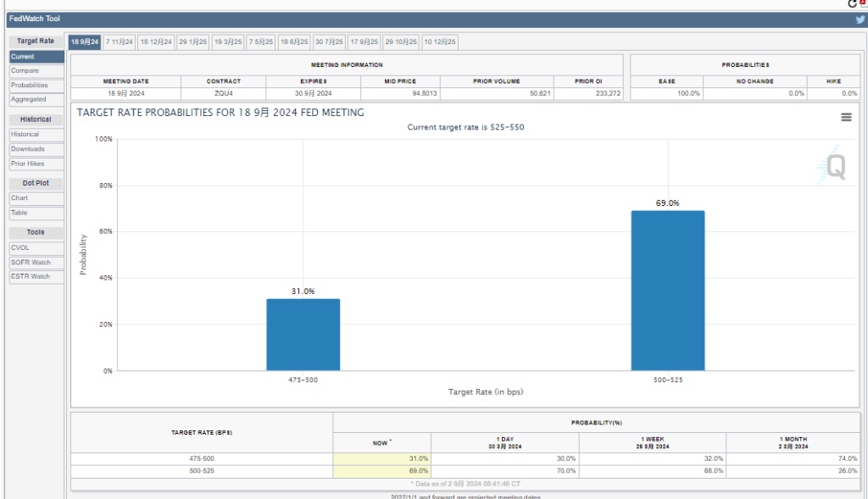Viewport: 868px width, 499px height.
Task: Click the Q watermark logo on chart
Action: click(x=835, y=167)
